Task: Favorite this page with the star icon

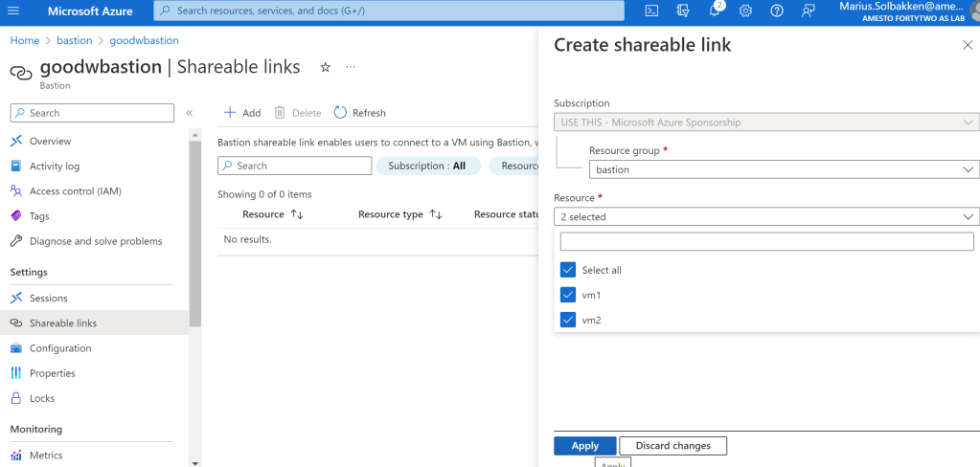Action: (325, 68)
